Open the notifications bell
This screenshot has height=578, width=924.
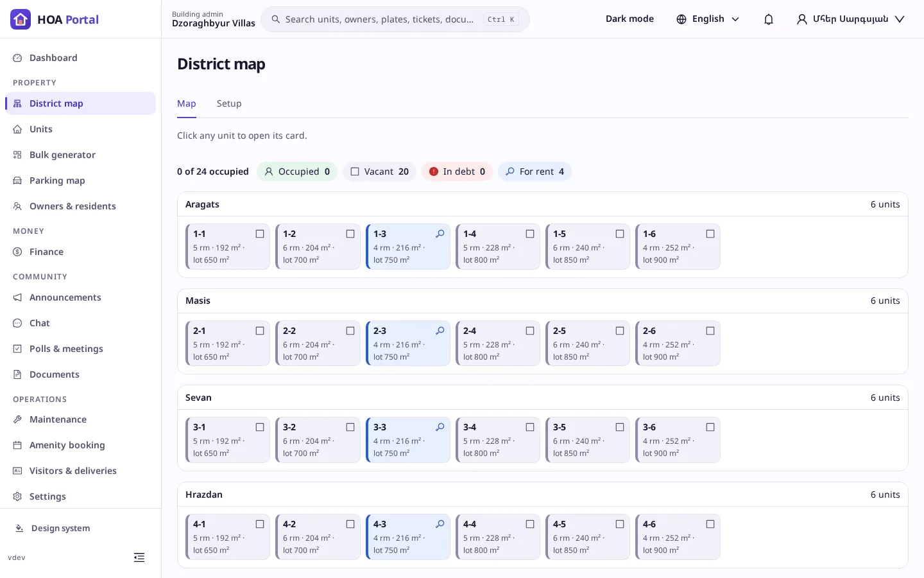(x=769, y=19)
